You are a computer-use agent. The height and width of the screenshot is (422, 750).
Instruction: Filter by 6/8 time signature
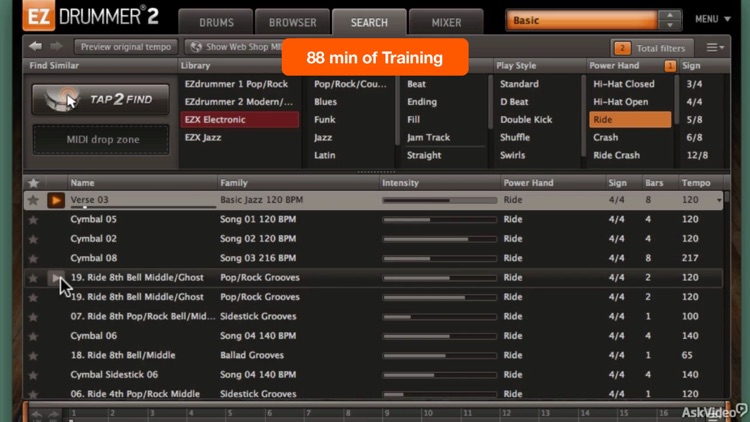694,138
